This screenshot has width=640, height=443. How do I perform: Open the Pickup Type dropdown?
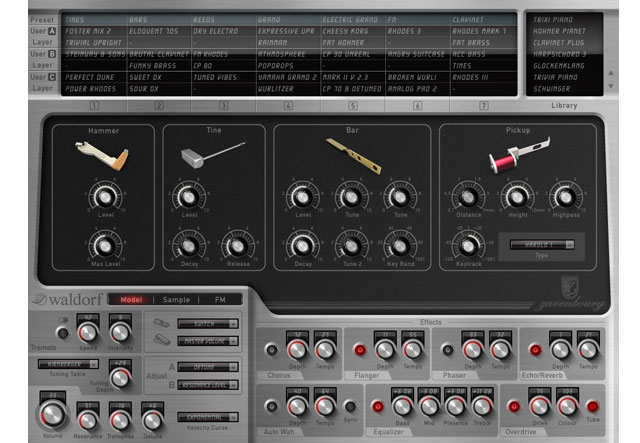[542, 245]
